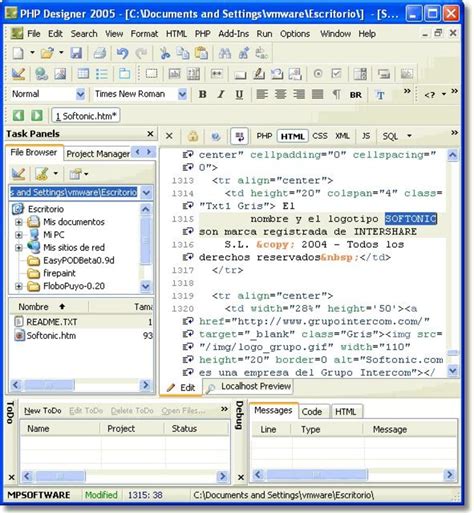Open the Localhost Preview tab
The image size is (474, 515).
pyautogui.click(x=248, y=387)
